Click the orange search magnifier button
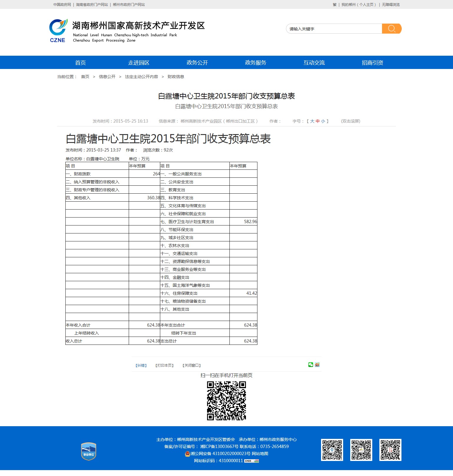 (x=392, y=29)
